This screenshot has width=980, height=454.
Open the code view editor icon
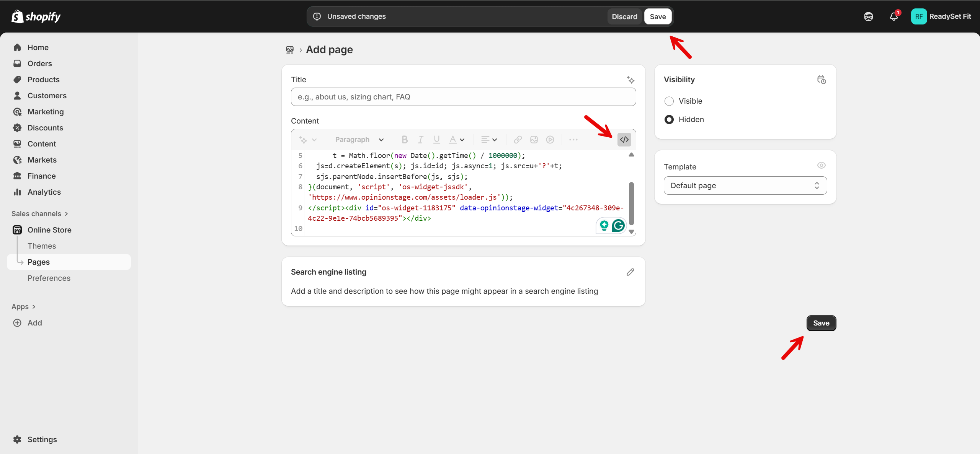(624, 139)
